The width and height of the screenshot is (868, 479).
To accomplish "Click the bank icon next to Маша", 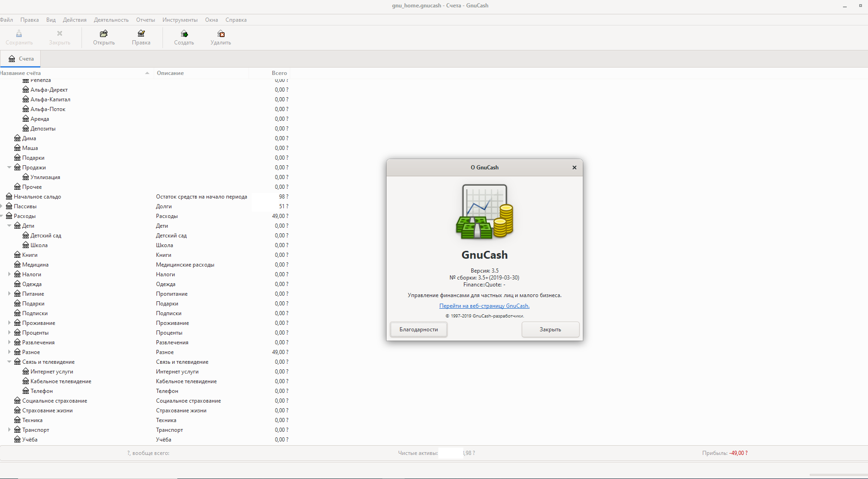I will click(x=18, y=148).
